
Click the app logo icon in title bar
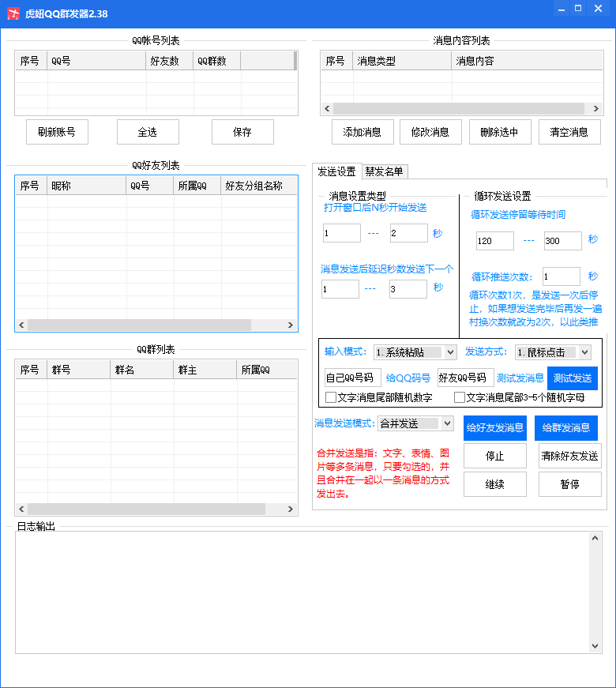13,13
